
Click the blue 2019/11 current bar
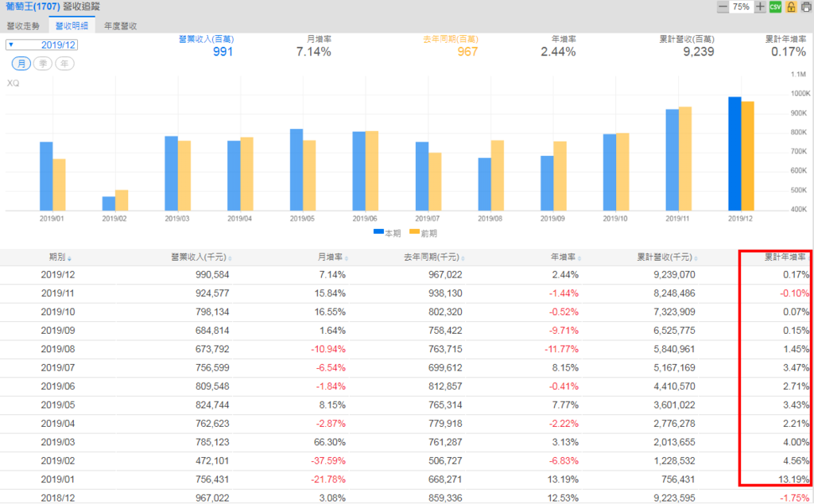point(673,160)
